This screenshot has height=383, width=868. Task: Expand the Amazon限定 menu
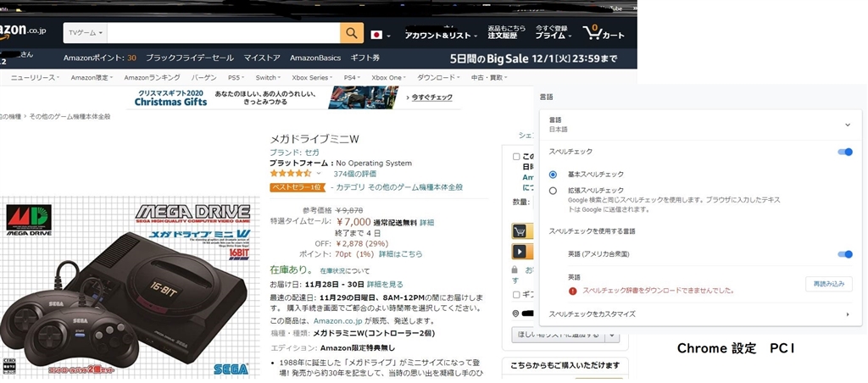click(x=92, y=77)
